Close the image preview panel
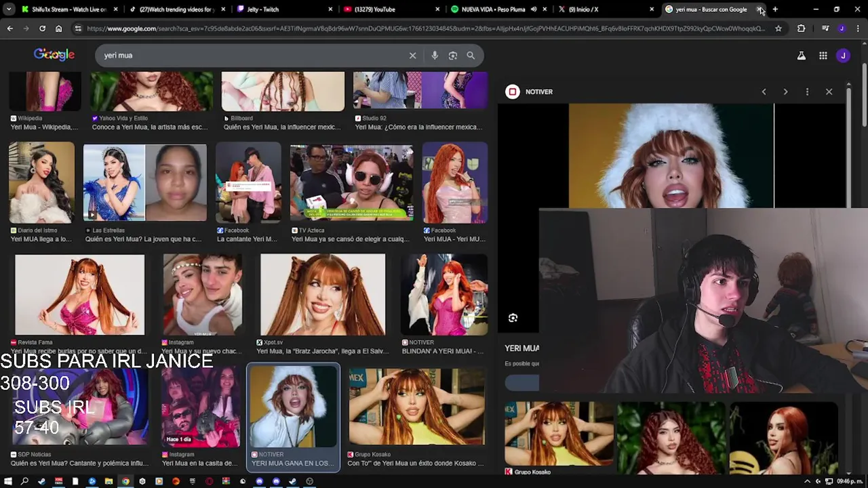This screenshot has width=868, height=488. click(829, 91)
